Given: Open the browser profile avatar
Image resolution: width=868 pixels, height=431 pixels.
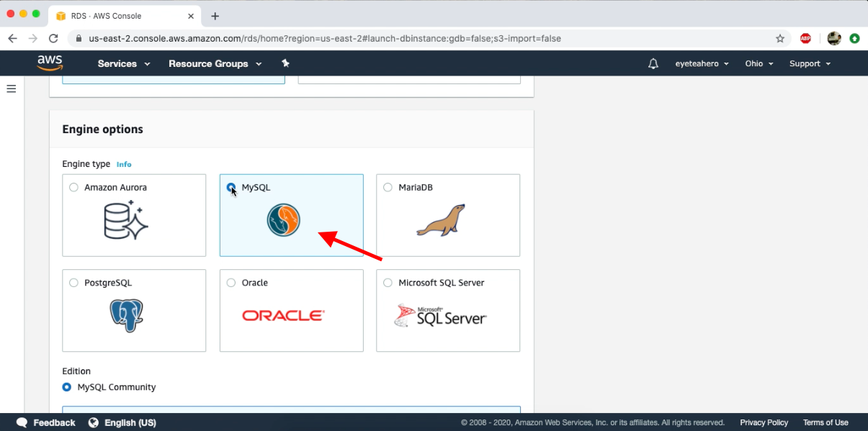Looking at the screenshot, I should [834, 38].
